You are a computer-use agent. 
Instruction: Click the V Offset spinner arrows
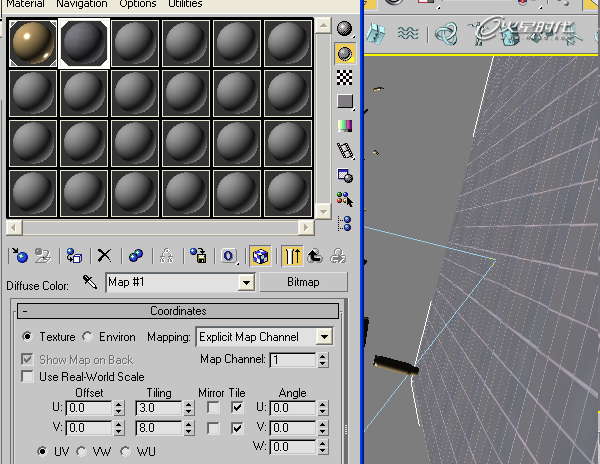point(119,428)
